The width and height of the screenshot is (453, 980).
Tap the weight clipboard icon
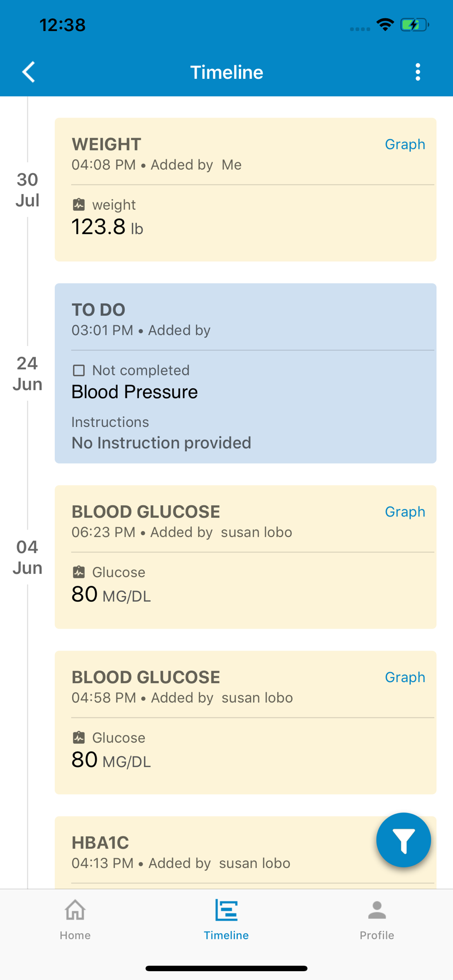point(79,204)
